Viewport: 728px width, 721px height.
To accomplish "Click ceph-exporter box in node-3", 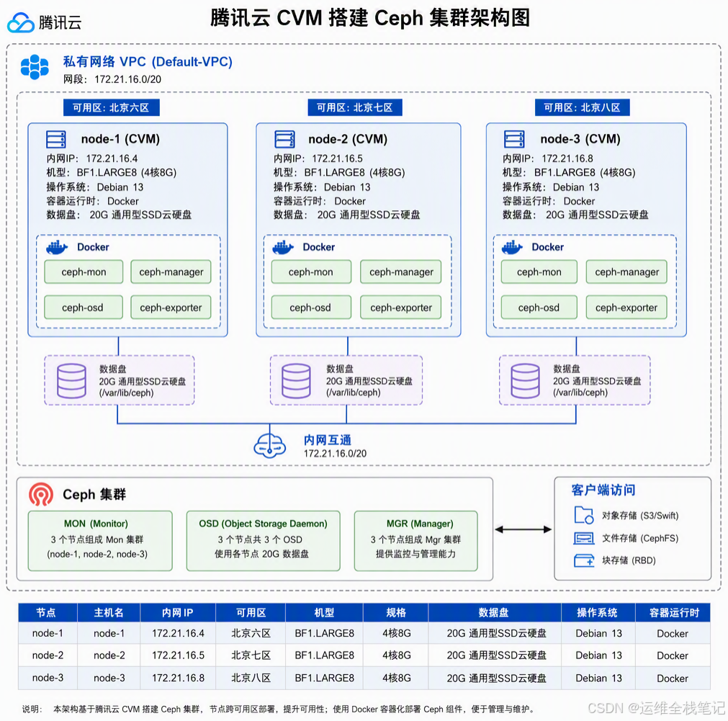I will (626, 308).
